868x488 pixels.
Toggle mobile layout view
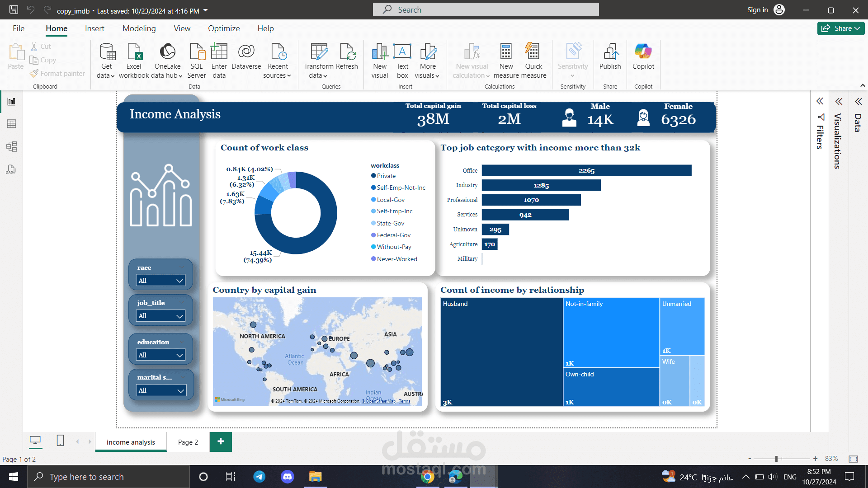point(60,441)
